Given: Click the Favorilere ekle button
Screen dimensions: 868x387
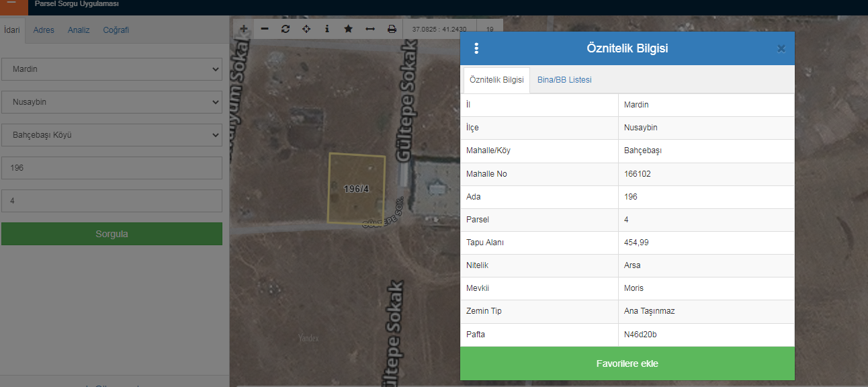Looking at the screenshot, I should click(627, 363).
